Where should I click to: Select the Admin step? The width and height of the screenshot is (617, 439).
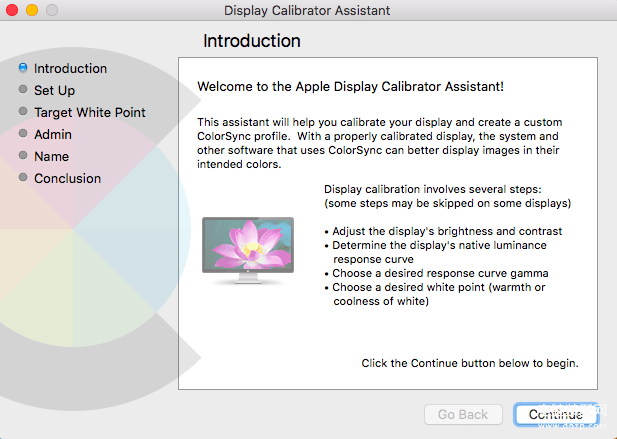[53, 135]
